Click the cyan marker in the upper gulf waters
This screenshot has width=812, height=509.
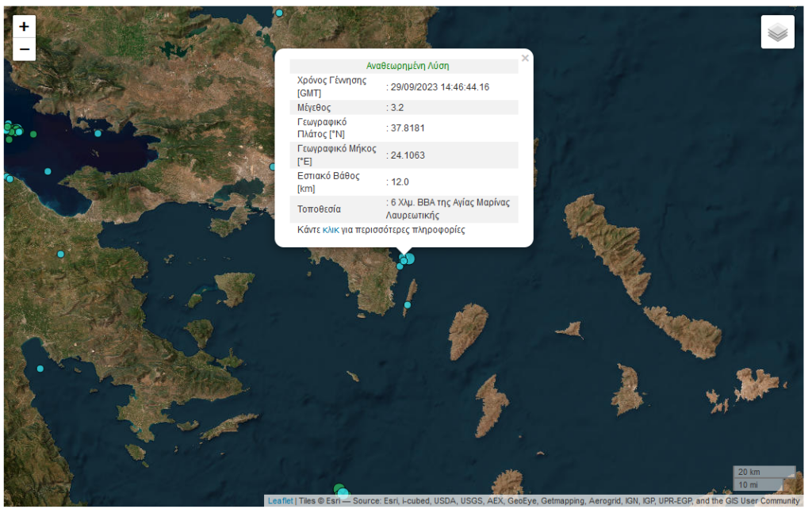coord(98,133)
